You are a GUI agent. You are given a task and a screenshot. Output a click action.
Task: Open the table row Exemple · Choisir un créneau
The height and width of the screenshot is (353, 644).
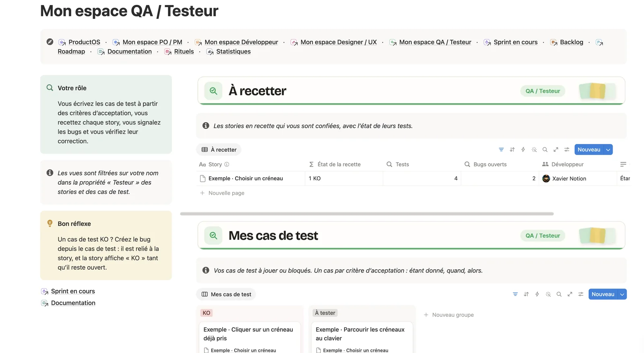pyautogui.click(x=246, y=178)
